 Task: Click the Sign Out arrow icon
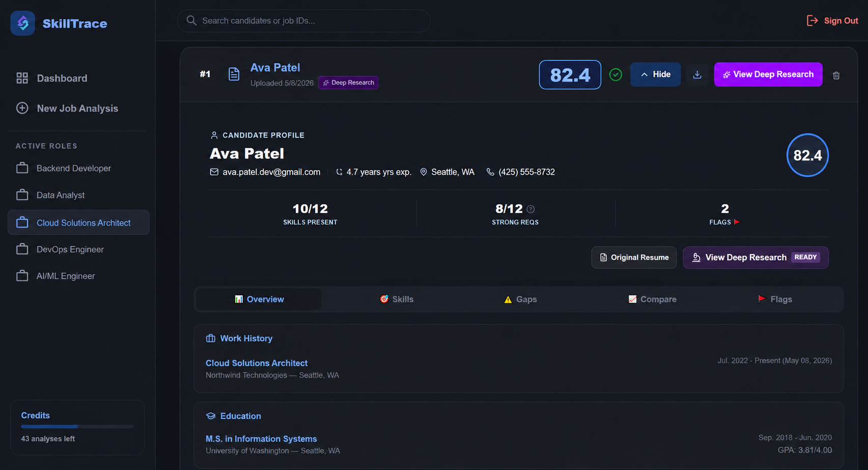[812, 21]
